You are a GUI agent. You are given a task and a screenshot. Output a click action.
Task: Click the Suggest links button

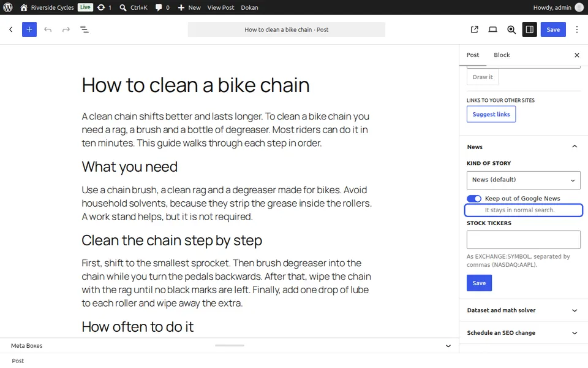coord(491,114)
